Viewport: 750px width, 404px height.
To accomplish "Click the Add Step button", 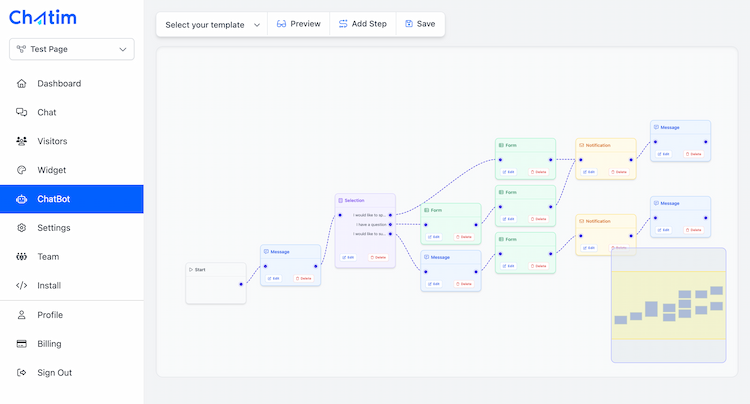I will (x=362, y=24).
